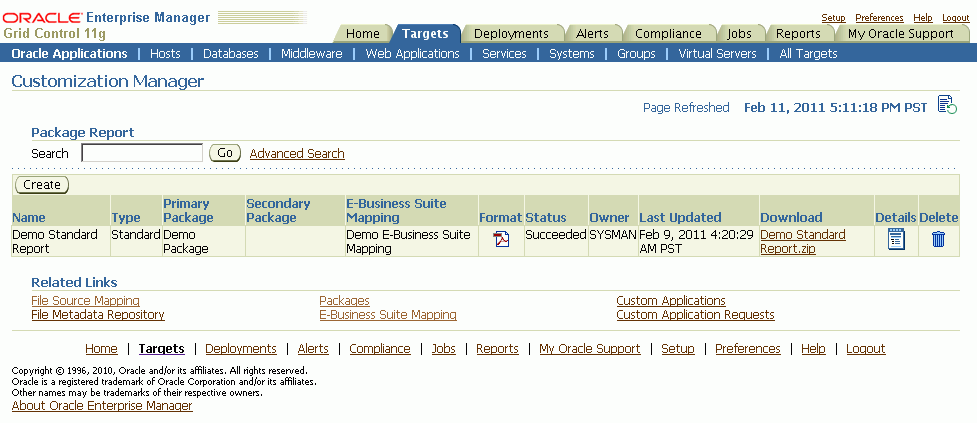Sort table by Last Updated column header
The image size is (977, 423).
click(x=680, y=217)
